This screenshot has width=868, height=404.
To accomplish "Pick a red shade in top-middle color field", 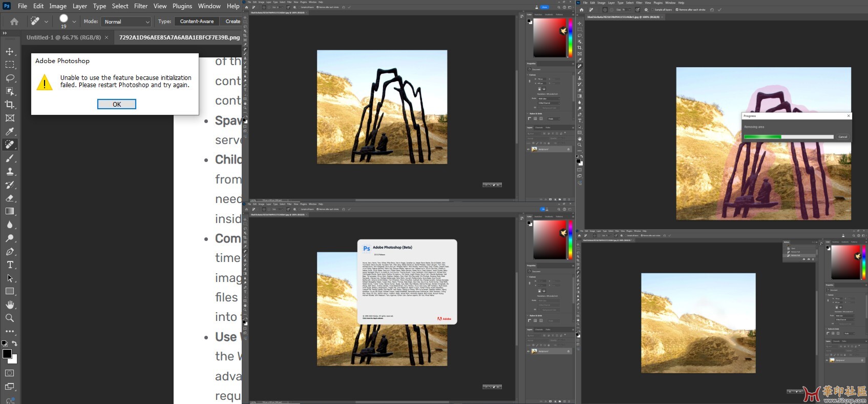I will coord(550,38).
